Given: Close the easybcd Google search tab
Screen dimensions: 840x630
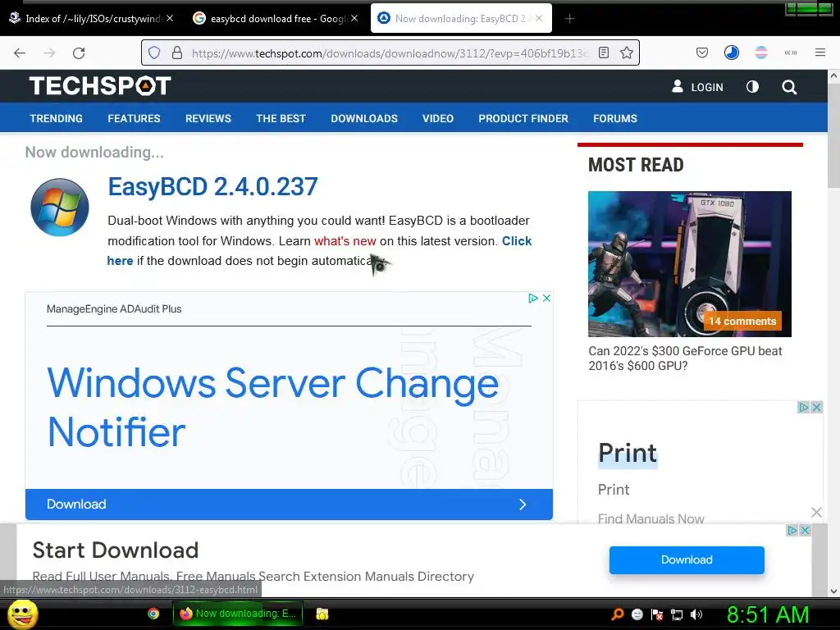Looking at the screenshot, I should pyautogui.click(x=354, y=18).
